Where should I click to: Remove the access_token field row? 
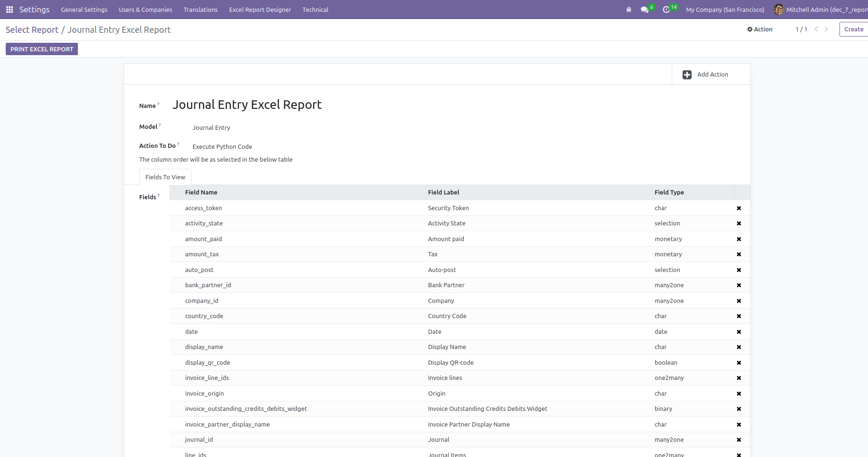pos(739,208)
